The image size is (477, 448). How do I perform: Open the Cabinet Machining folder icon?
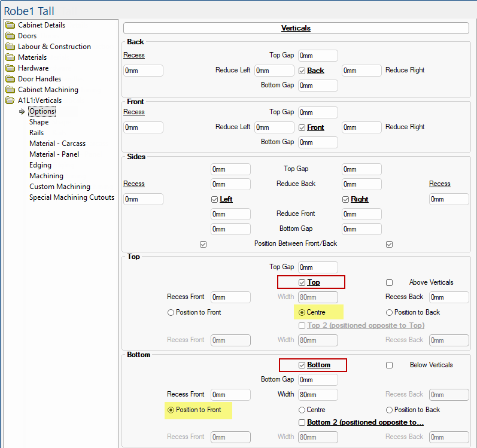pyautogui.click(x=10, y=90)
